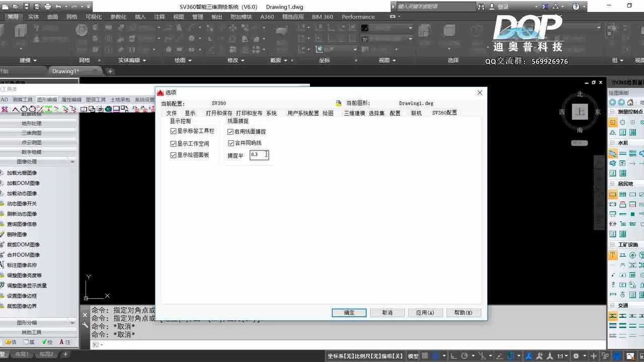
Task: Toggle grid display icon in status bar
Action: click(x=425, y=356)
